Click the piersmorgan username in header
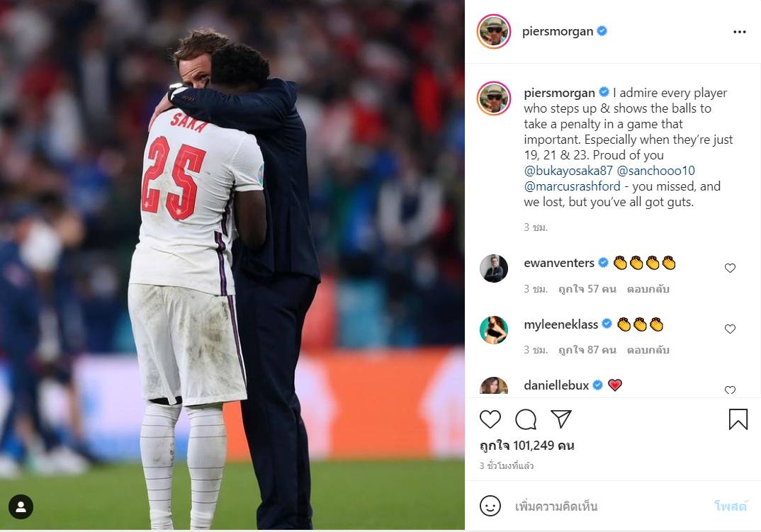 pos(558,32)
